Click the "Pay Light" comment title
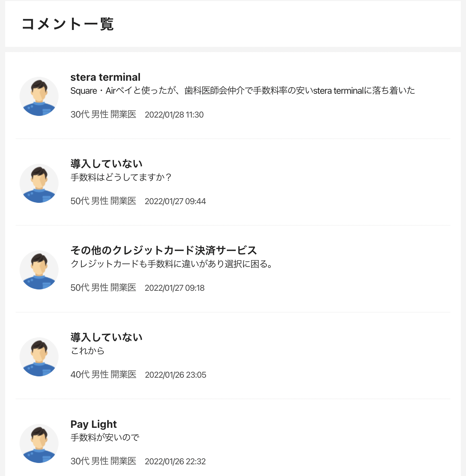The width and height of the screenshot is (466, 476). point(94,424)
